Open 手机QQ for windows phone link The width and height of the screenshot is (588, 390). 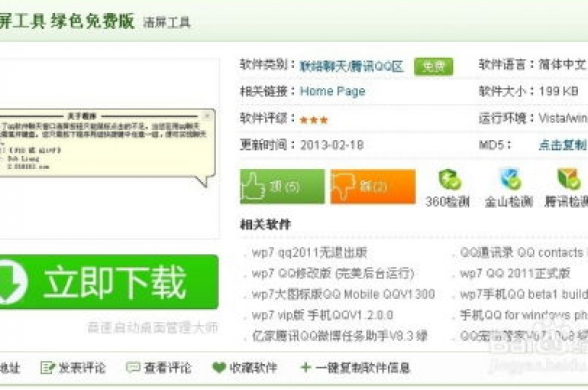click(x=524, y=315)
